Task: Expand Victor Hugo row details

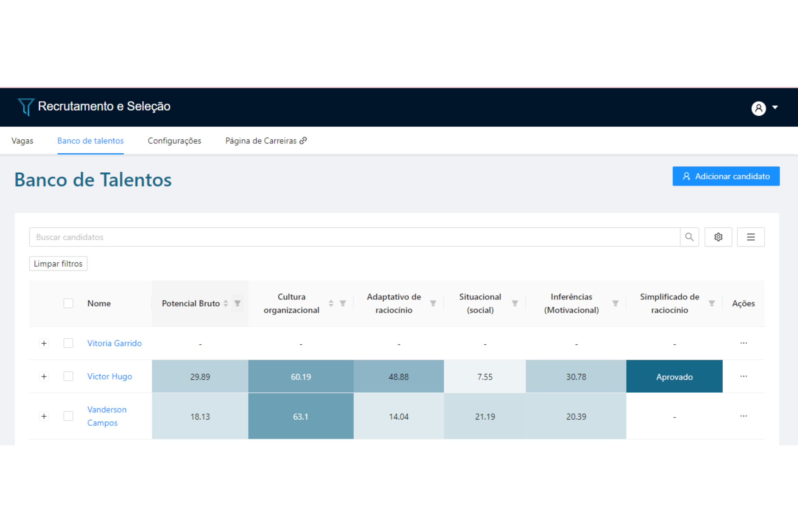Action: coord(44,376)
